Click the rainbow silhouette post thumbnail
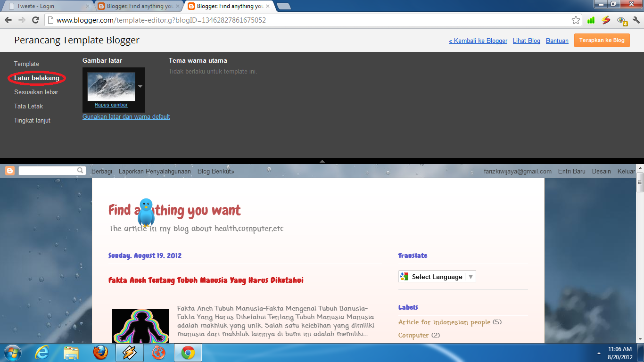The height and width of the screenshot is (362, 644). [140, 326]
